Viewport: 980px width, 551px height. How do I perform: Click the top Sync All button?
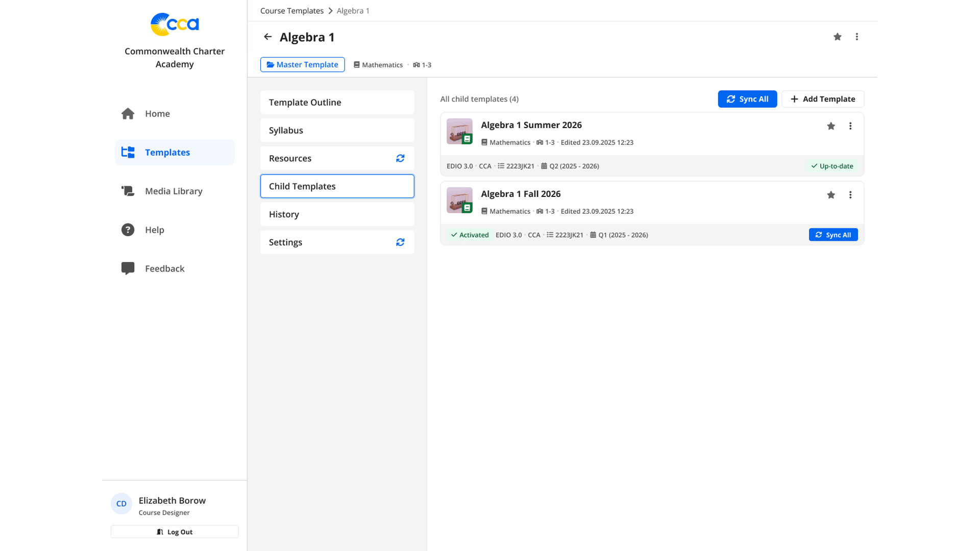(x=747, y=99)
